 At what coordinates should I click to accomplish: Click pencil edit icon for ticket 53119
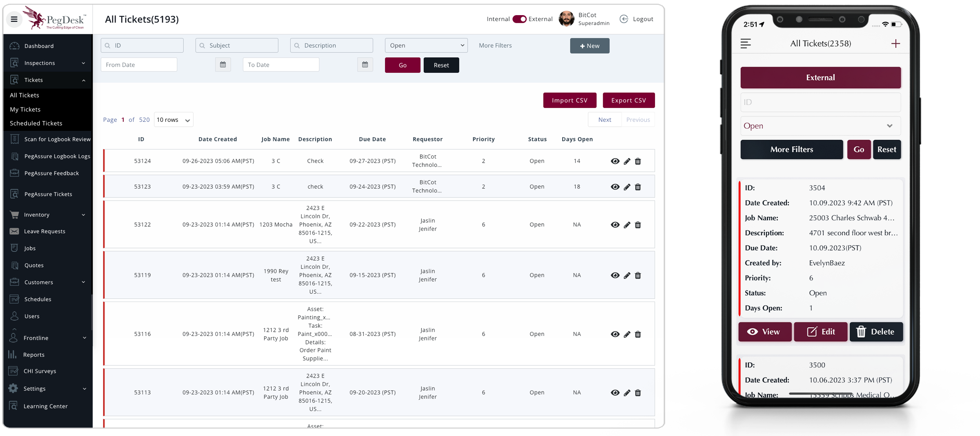(x=627, y=275)
